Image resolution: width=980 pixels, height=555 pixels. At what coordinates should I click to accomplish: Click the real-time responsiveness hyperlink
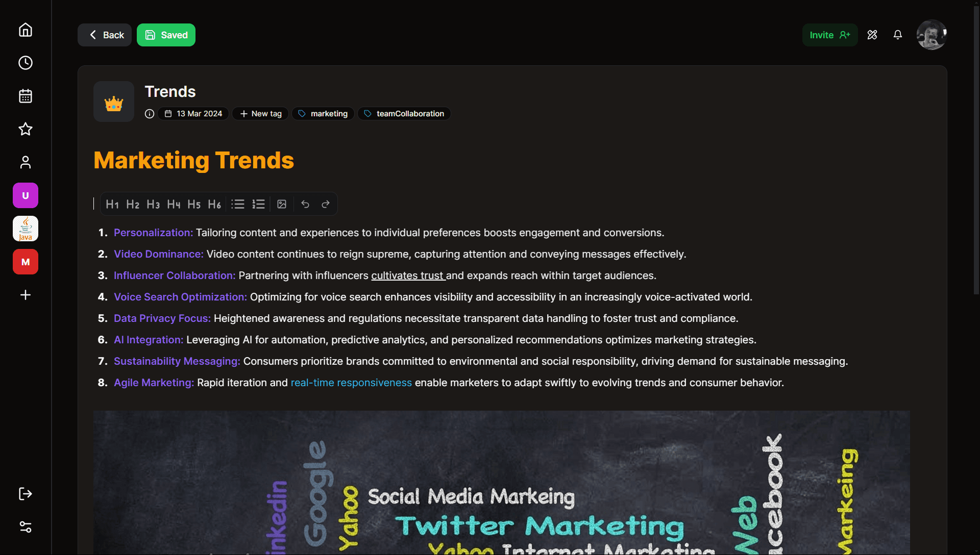pyautogui.click(x=351, y=382)
